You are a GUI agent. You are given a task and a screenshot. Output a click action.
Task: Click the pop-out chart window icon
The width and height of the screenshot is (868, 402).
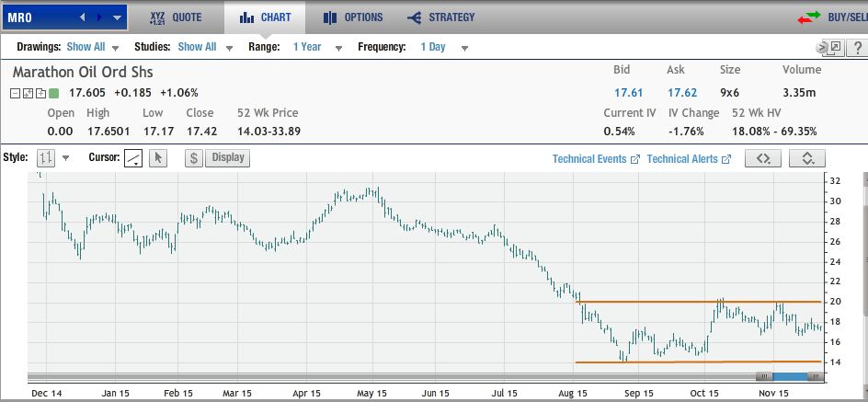[x=833, y=47]
